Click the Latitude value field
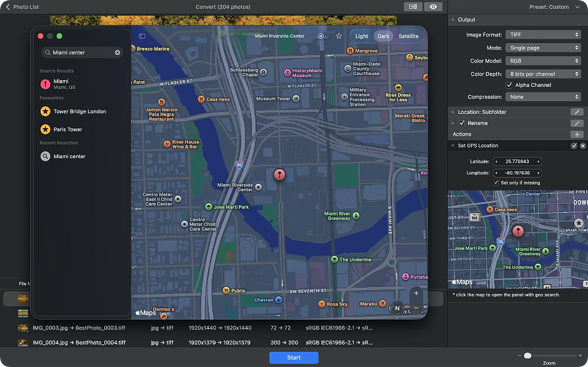 [517, 161]
